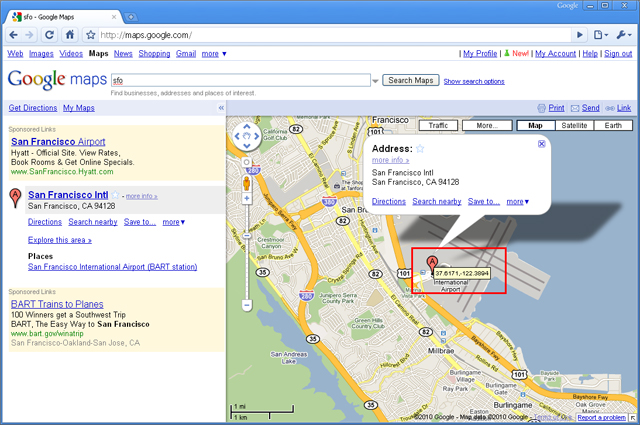The image size is (640, 425).
Task: Click the browser forward arrow
Action: (x=29, y=35)
